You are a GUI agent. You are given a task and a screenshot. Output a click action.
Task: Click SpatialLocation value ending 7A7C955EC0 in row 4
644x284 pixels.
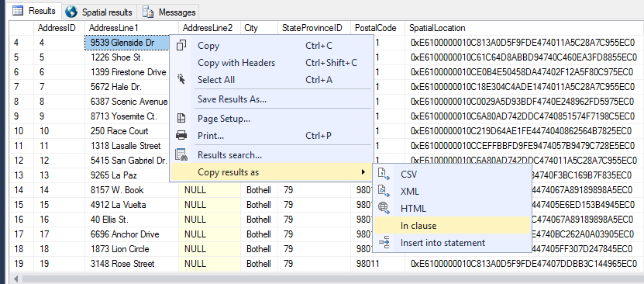coord(524,43)
